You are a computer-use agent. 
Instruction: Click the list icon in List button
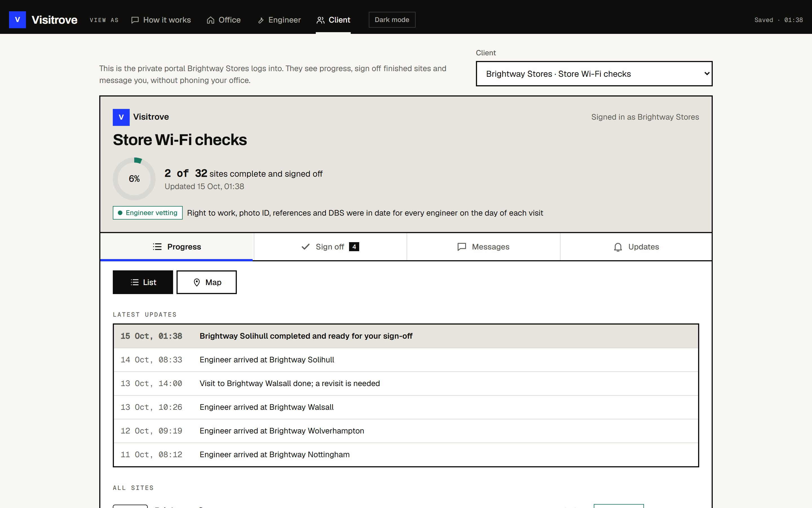[134, 282]
